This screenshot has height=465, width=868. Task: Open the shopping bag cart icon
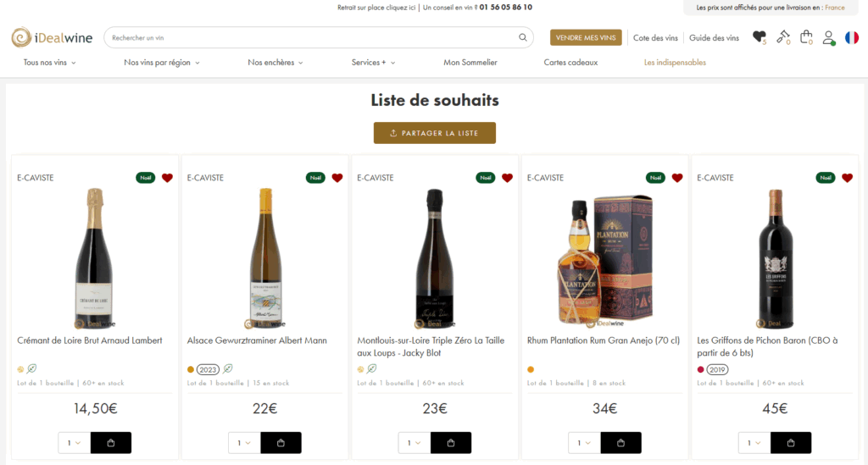tap(806, 37)
